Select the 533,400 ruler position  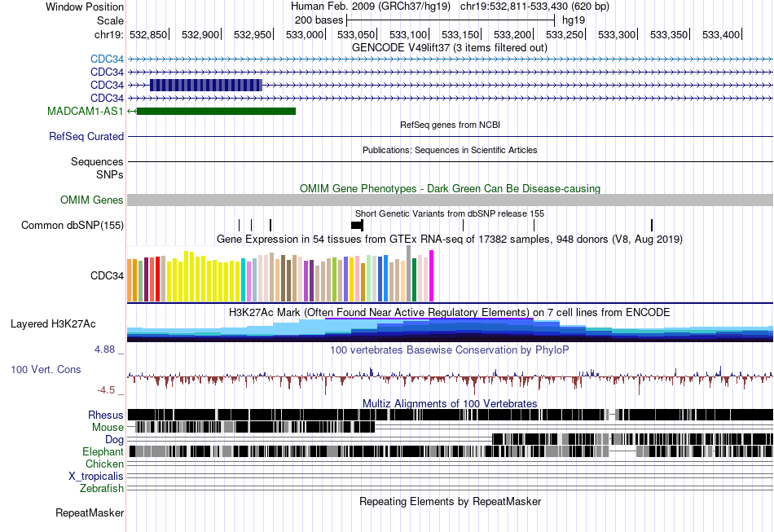coord(721,34)
